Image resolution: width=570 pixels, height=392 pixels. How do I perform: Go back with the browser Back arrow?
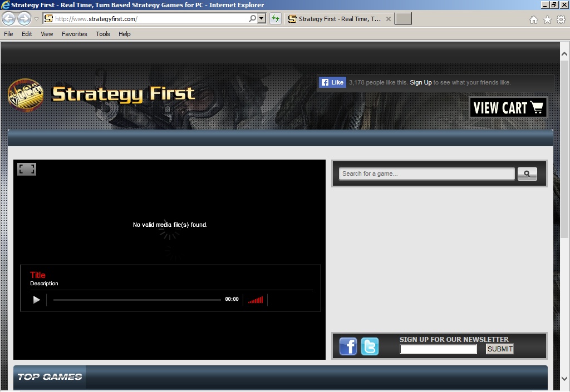pyautogui.click(x=9, y=18)
